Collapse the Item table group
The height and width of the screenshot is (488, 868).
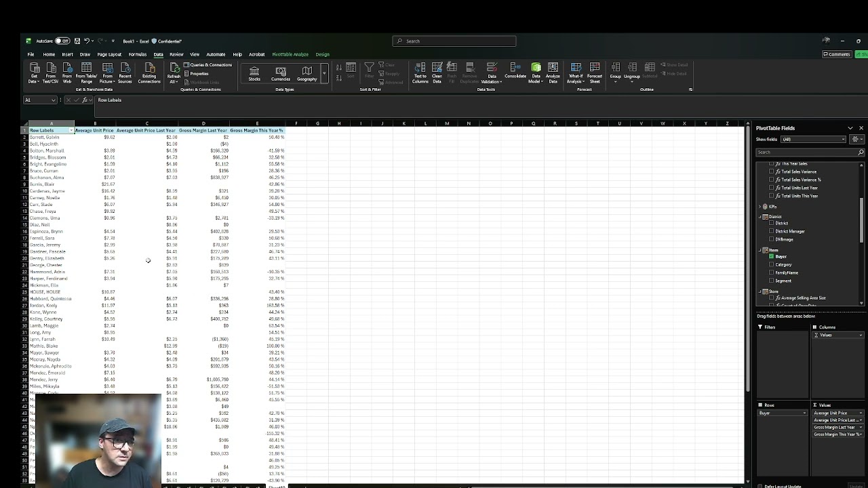(x=759, y=250)
